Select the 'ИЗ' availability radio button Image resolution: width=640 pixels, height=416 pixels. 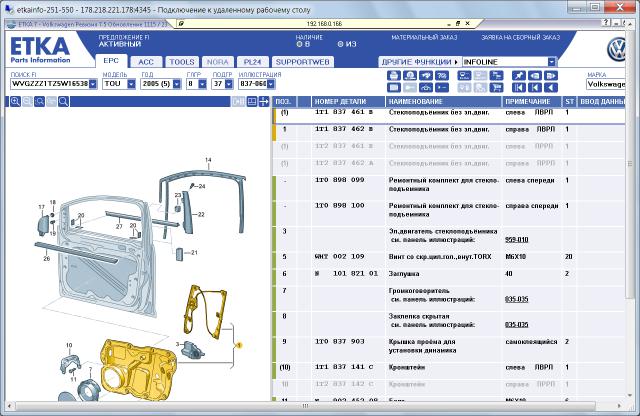click(x=340, y=44)
